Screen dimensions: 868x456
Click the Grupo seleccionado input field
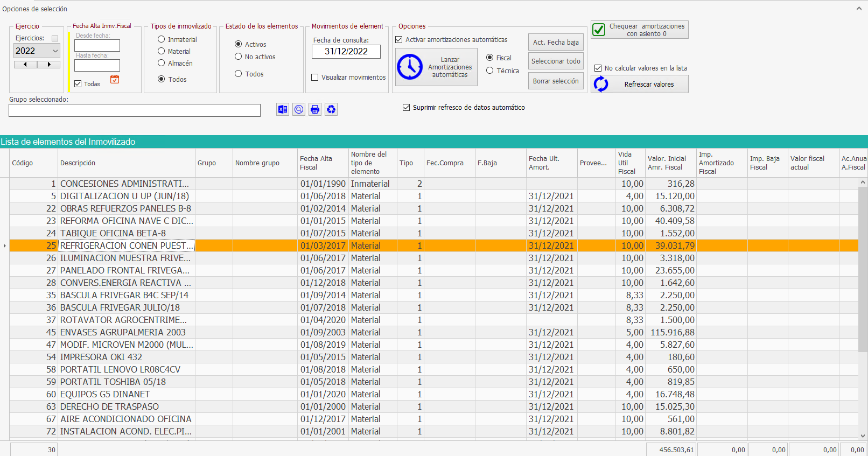click(135, 110)
